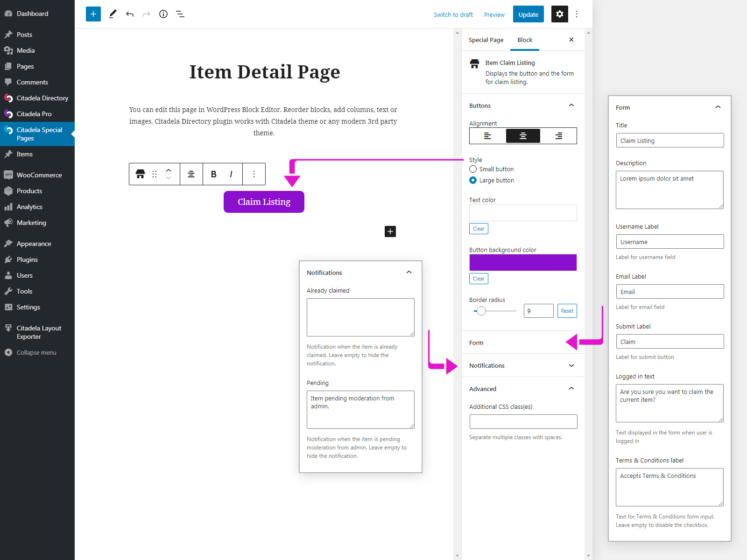Open Citadela Directory in sidebar
Viewport: 747px width, 560px height.
(42, 98)
